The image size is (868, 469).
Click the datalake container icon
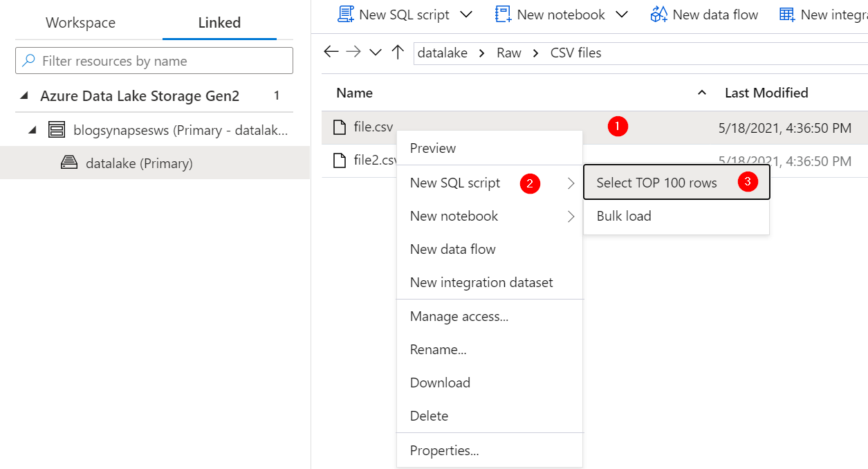point(68,163)
